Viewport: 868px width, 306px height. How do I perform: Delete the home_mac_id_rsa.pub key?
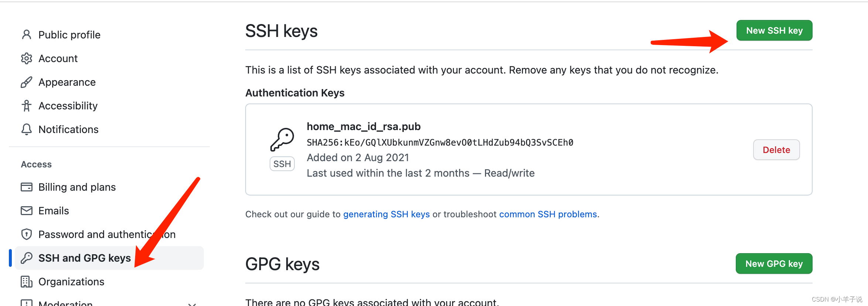[x=776, y=150]
